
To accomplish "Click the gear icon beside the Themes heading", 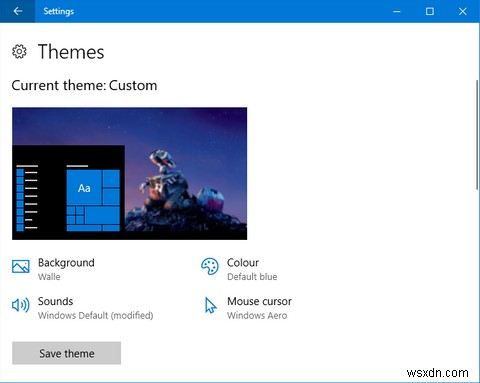I will coord(19,52).
